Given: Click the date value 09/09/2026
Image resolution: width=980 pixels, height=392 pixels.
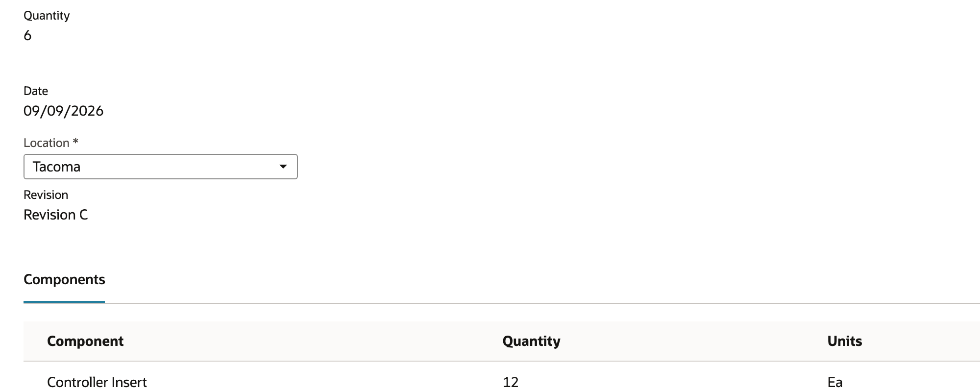Looking at the screenshot, I should pos(63,111).
